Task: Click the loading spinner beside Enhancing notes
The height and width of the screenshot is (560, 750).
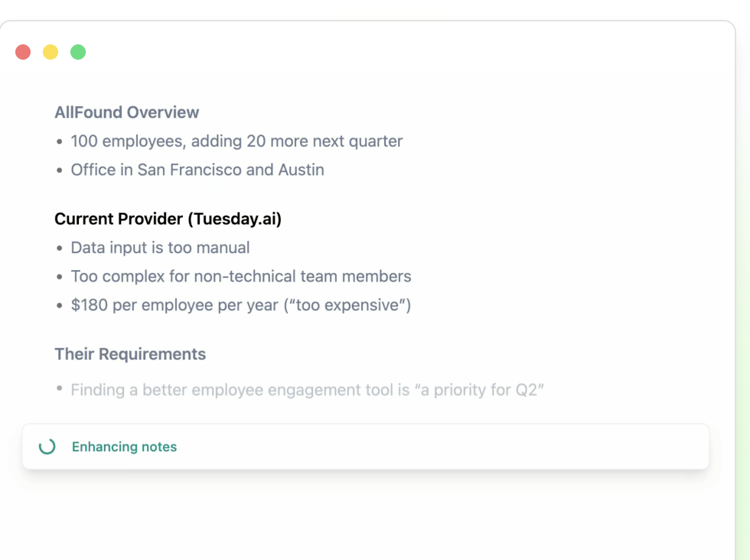Action: 46,447
